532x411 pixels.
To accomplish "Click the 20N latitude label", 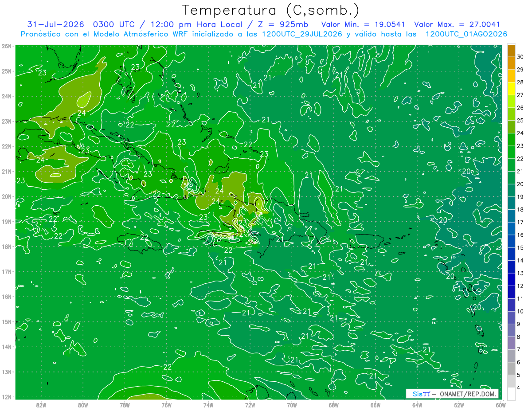I will click(7, 196).
